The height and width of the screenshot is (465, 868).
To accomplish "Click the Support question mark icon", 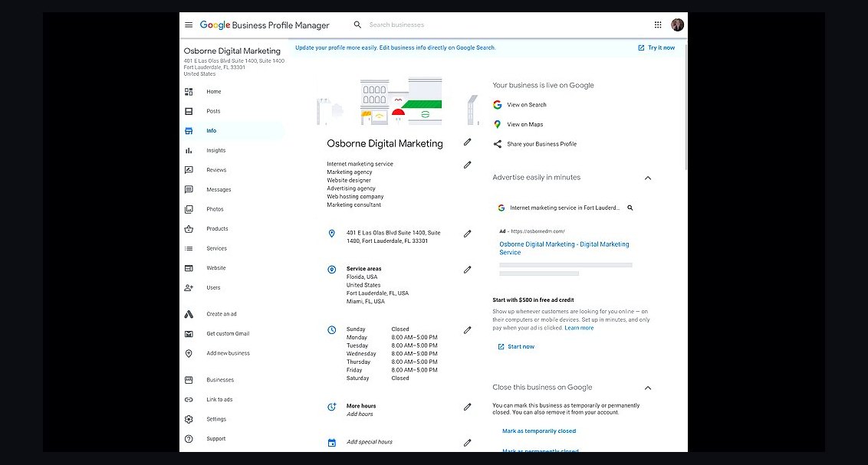I will (189, 439).
